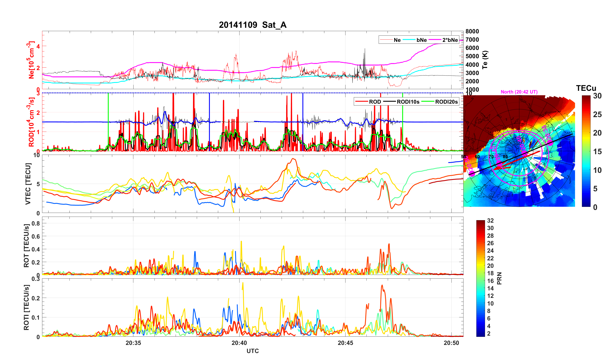Click the VTEC [TECU] axis label
Screen dimensions: 602x364
[28, 184]
